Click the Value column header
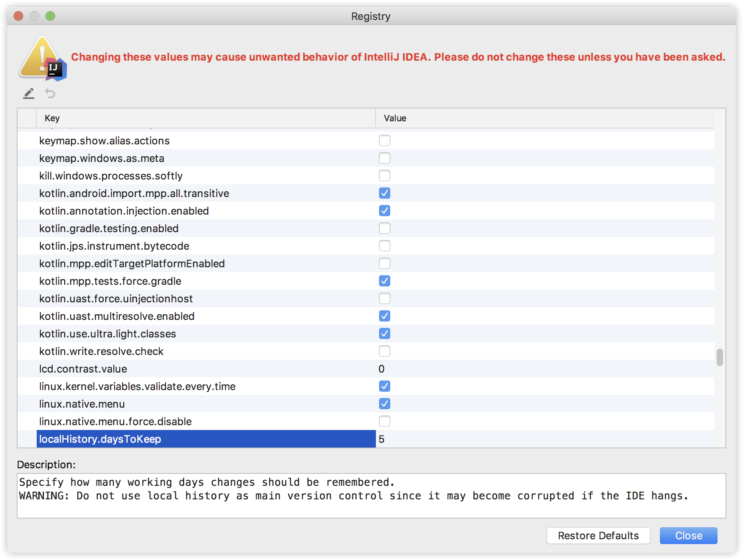 click(395, 118)
